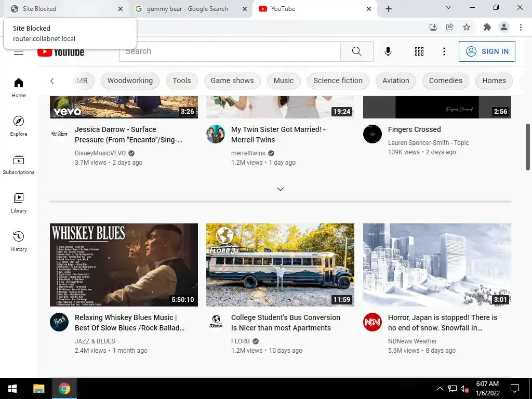Filter by the Science fiction chip
Viewport: 532px width, 399px height.
coord(338,81)
